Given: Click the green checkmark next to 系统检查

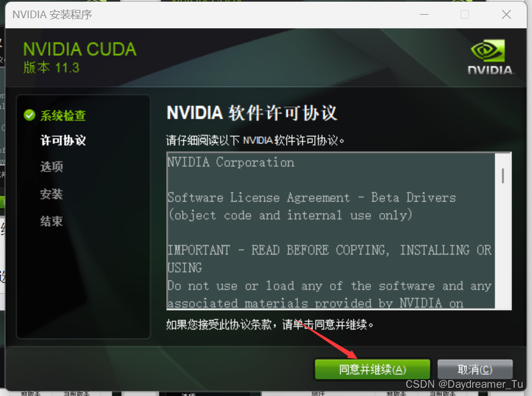Looking at the screenshot, I should [x=29, y=115].
